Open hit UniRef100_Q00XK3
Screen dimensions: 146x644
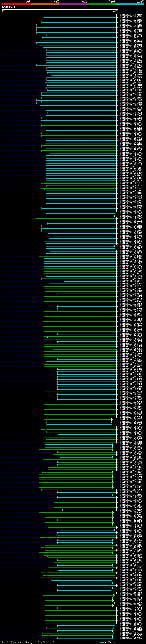pos(131,22)
